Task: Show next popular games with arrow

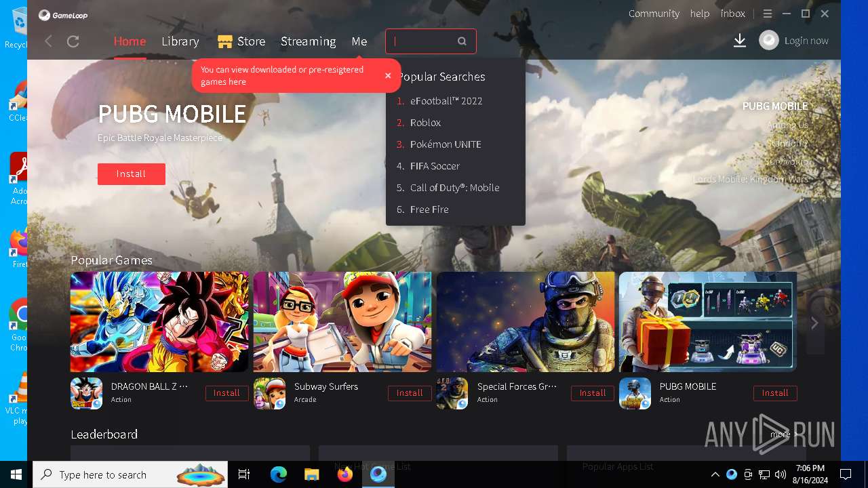Action: tap(814, 323)
